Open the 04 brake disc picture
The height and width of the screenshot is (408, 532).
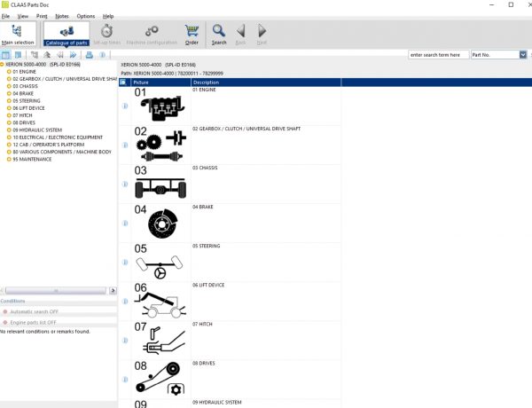160,223
